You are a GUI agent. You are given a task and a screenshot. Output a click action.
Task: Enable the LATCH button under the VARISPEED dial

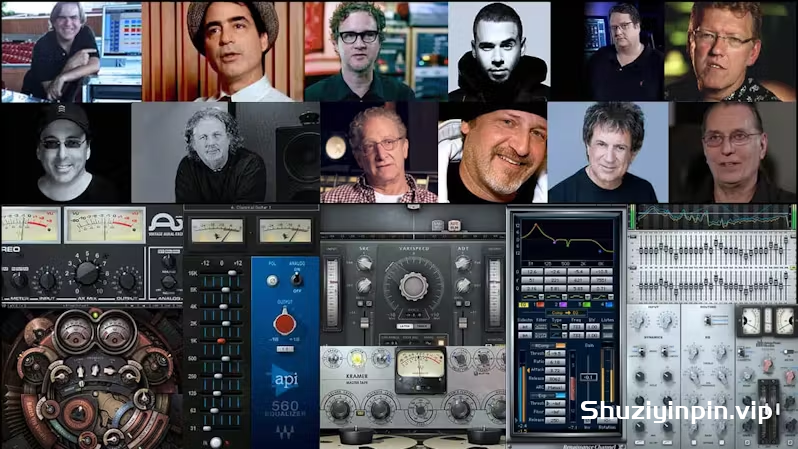(x=405, y=326)
